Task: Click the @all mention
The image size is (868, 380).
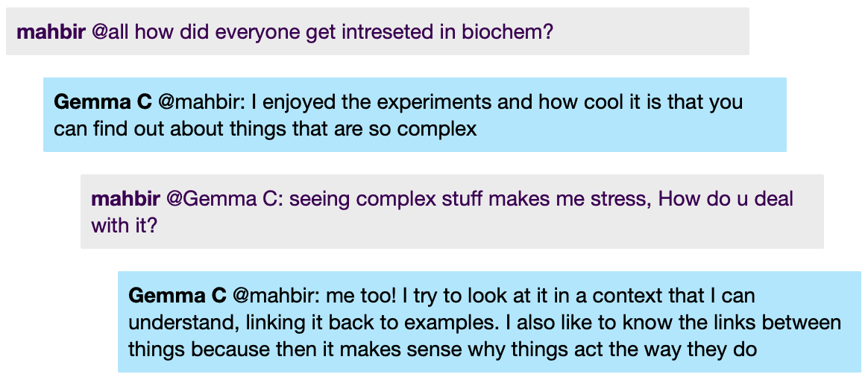Action: point(110,32)
